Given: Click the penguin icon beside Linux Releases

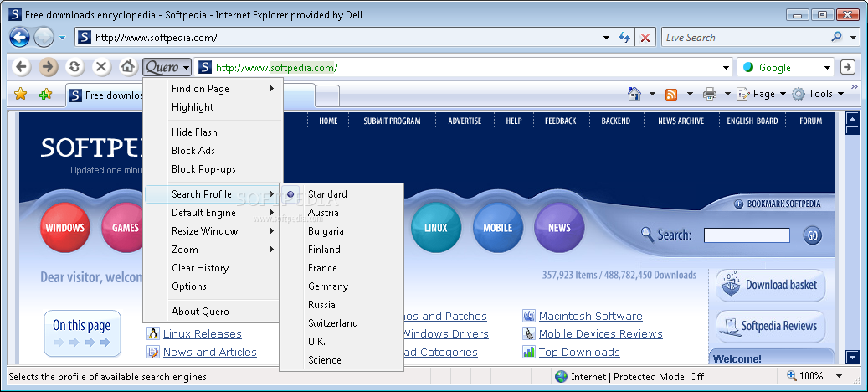Looking at the screenshot, I should [153, 333].
